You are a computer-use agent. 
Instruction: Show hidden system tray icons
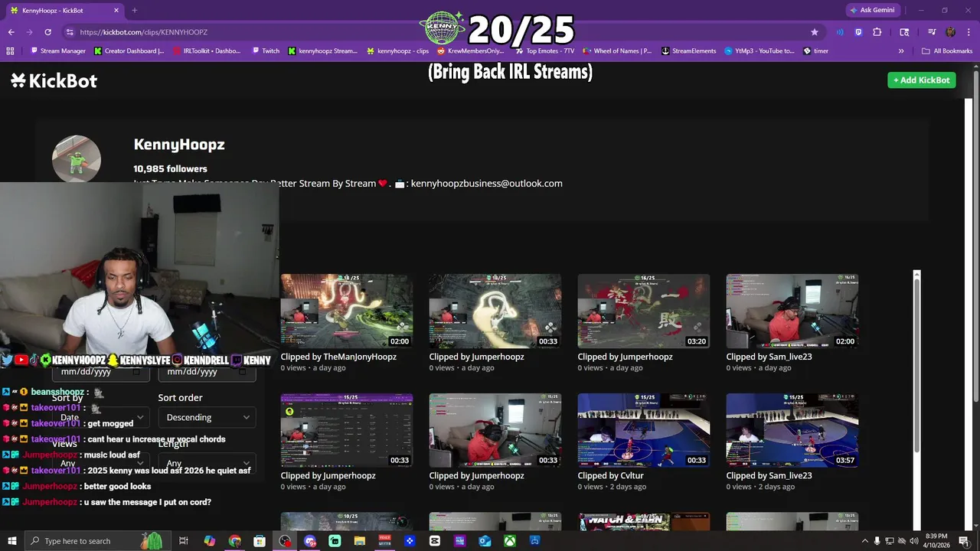pyautogui.click(x=864, y=541)
